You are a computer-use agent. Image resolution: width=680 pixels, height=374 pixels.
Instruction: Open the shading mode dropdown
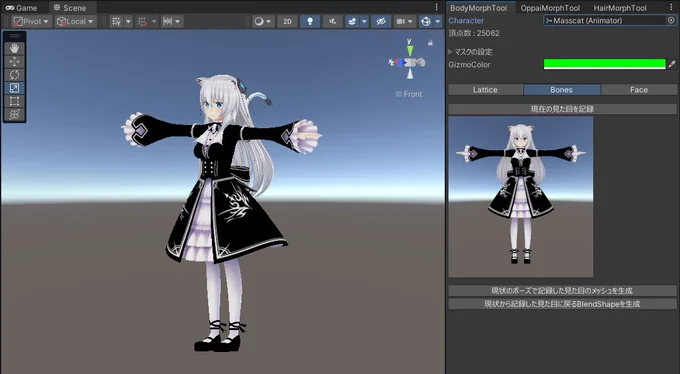coord(263,21)
